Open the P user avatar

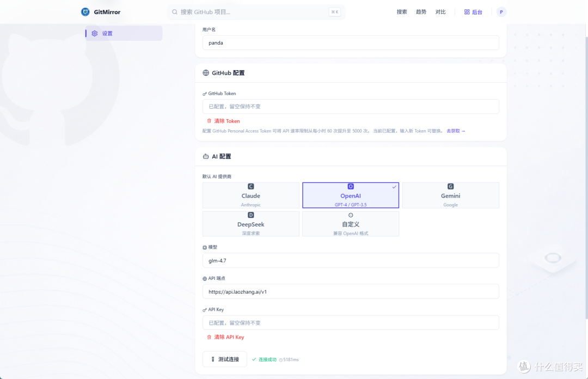(501, 12)
